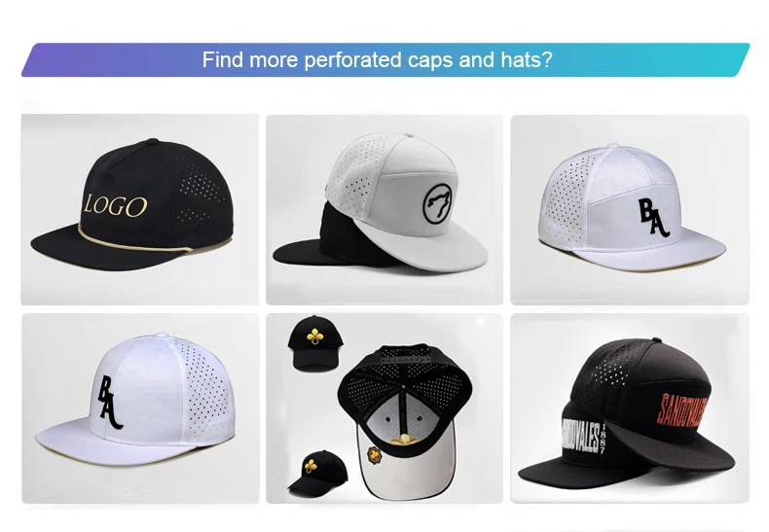
Task: Open the white cap with the circular wolf logo
Action: 384,209
